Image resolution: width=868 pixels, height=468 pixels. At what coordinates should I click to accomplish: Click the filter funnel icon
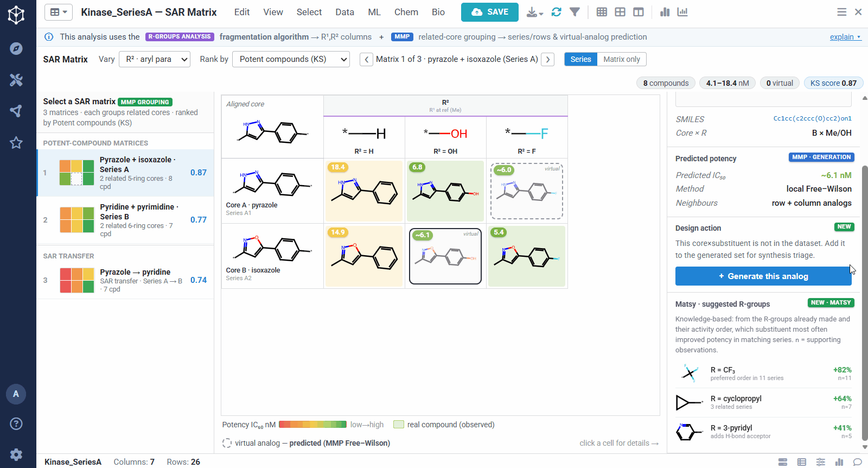[x=575, y=12]
